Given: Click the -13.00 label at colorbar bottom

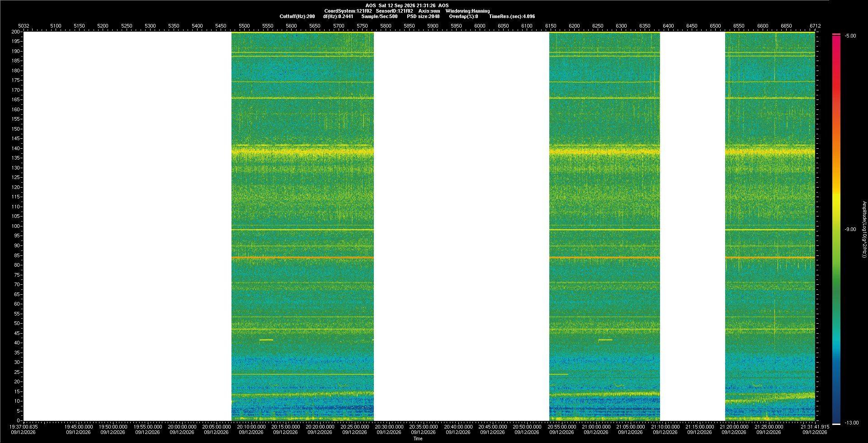Looking at the screenshot, I should point(852,423).
